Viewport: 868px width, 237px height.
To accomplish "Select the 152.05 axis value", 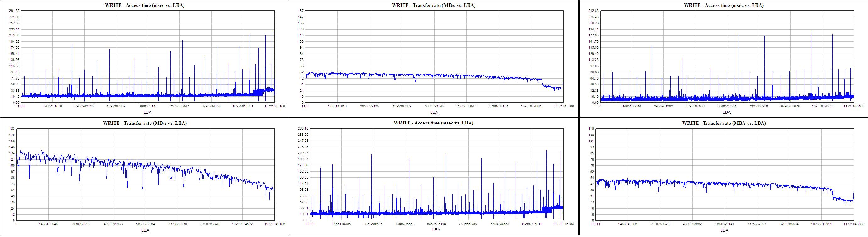I will click(x=303, y=171).
